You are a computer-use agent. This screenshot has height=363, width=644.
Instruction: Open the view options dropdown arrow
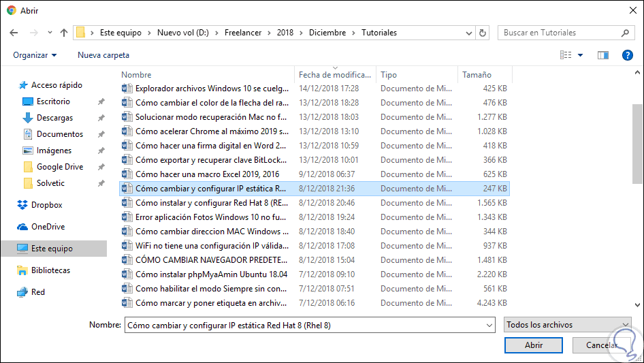point(580,55)
